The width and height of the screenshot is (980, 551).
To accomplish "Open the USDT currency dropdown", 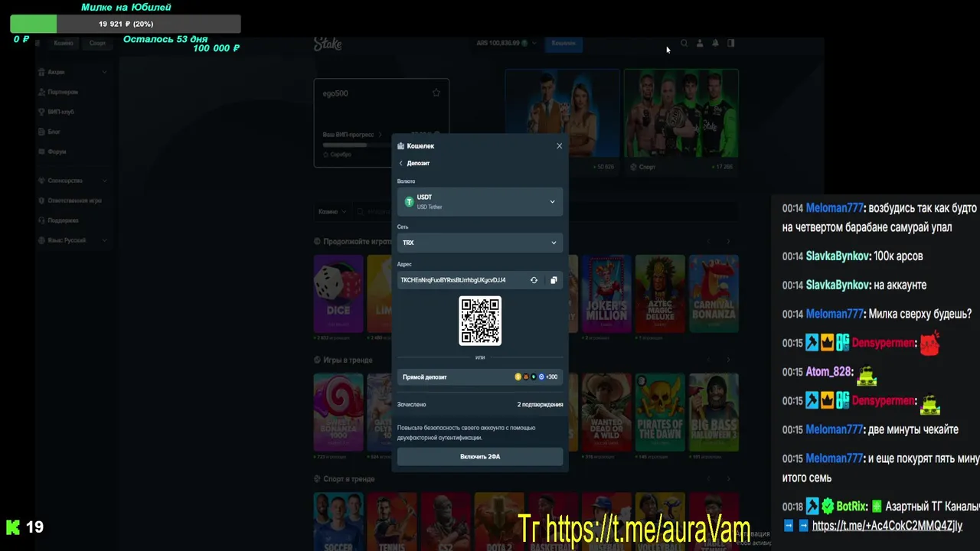I will (x=480, y=202).
